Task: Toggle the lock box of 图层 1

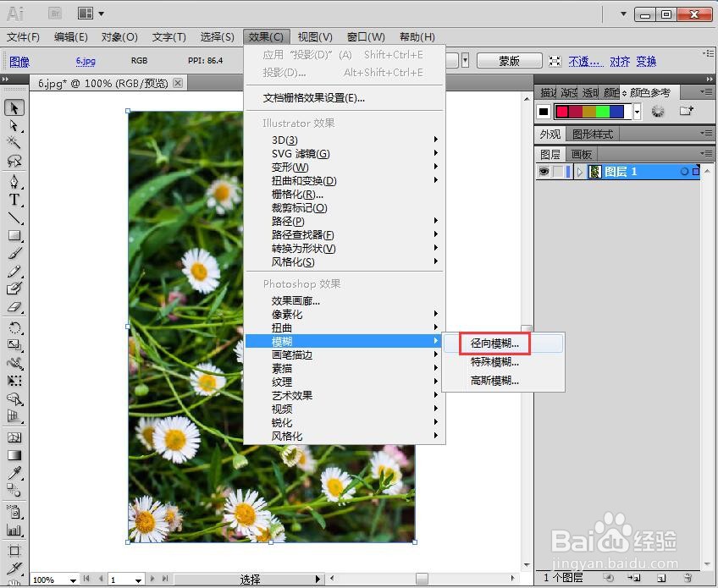Action: [x=558, y=172]
